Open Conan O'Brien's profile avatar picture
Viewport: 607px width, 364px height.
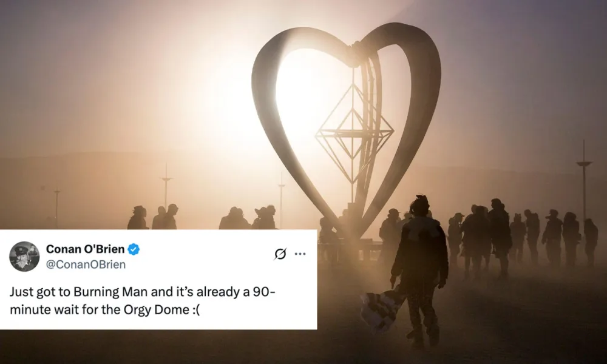pyautogui.click(x=24, y=257)
